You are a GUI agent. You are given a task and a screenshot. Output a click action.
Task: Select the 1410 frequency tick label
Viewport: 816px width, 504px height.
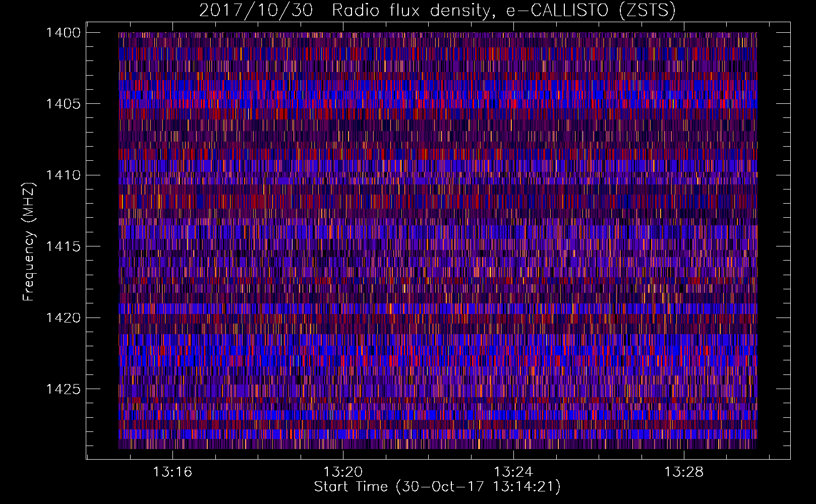point(64,175)
